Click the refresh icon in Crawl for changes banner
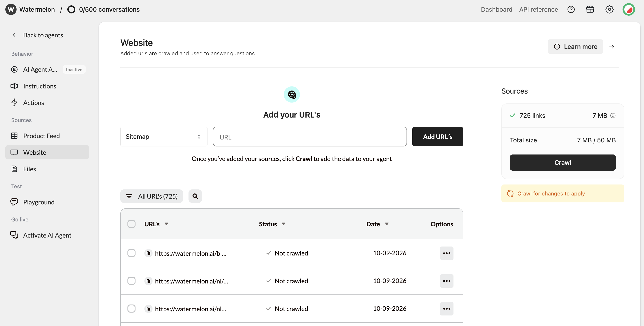The width and height of the screenshot is (644, 326). click(510, 193)
